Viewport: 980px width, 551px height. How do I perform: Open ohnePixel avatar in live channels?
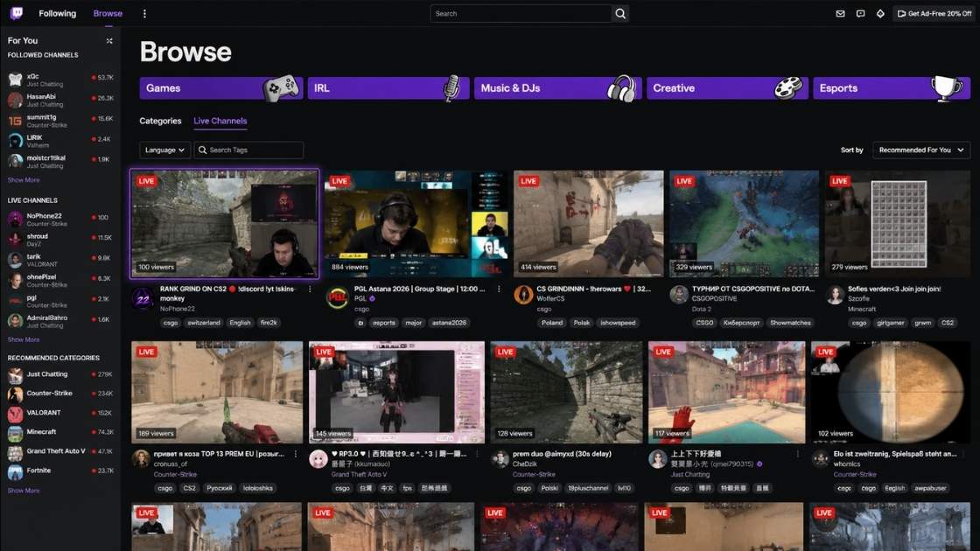[15, 280]
